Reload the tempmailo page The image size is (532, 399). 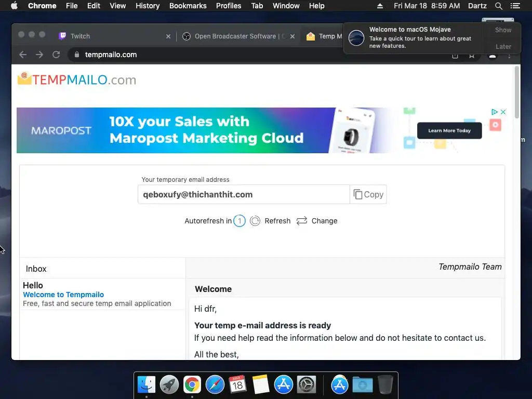pos(56,55)
